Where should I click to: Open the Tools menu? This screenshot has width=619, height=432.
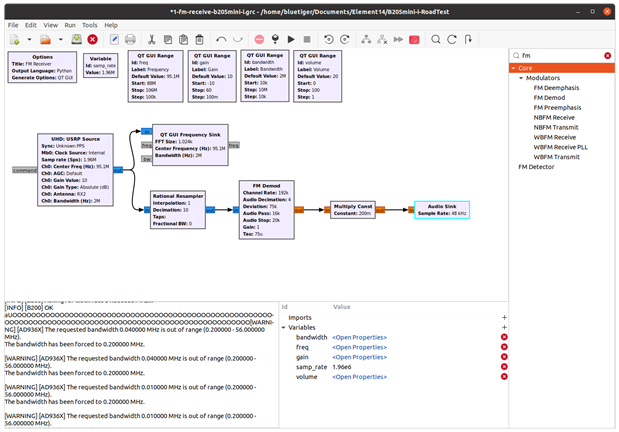tap(90, 24)
